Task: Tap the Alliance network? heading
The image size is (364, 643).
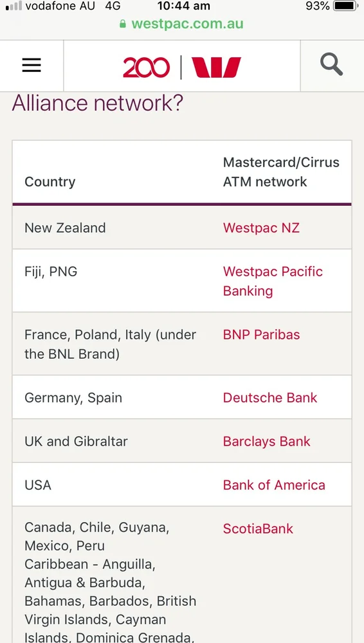Action: pyautogui.click(x=98, y=103)
